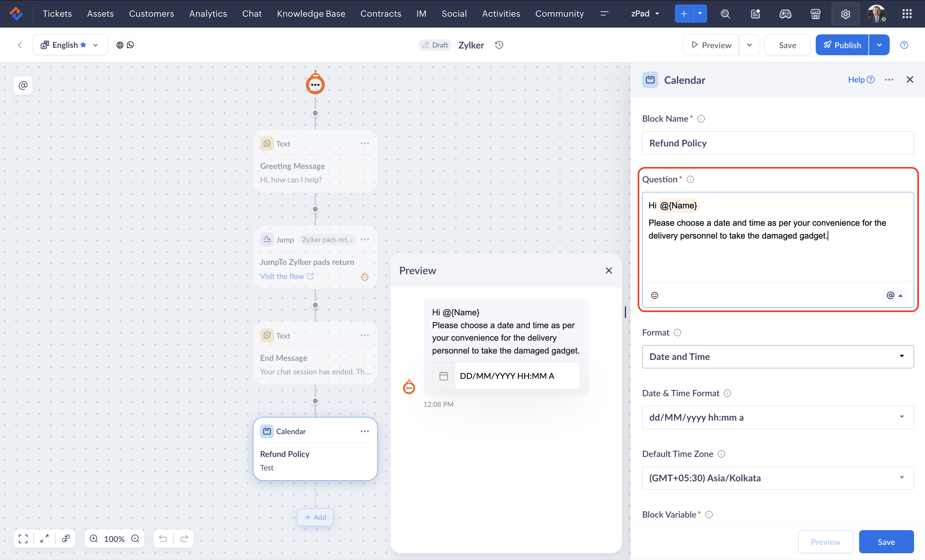This screenshot has width=925, height=560.
Task: Open the top bar search icon
Action: 725,14
